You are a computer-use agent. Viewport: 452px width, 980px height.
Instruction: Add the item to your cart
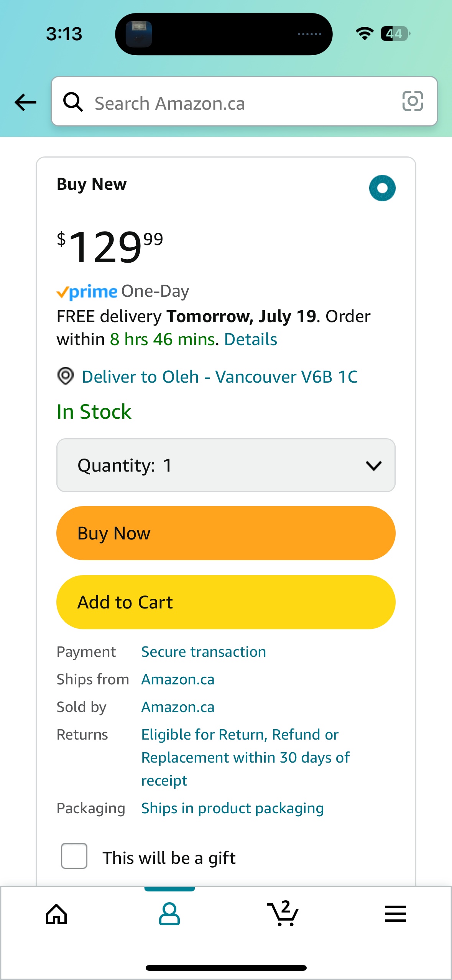pyautogui.click(x=226, y=602)
